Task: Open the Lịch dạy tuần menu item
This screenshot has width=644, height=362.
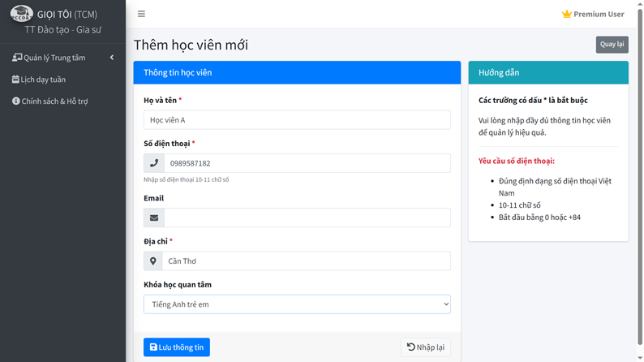Action: 44,80
